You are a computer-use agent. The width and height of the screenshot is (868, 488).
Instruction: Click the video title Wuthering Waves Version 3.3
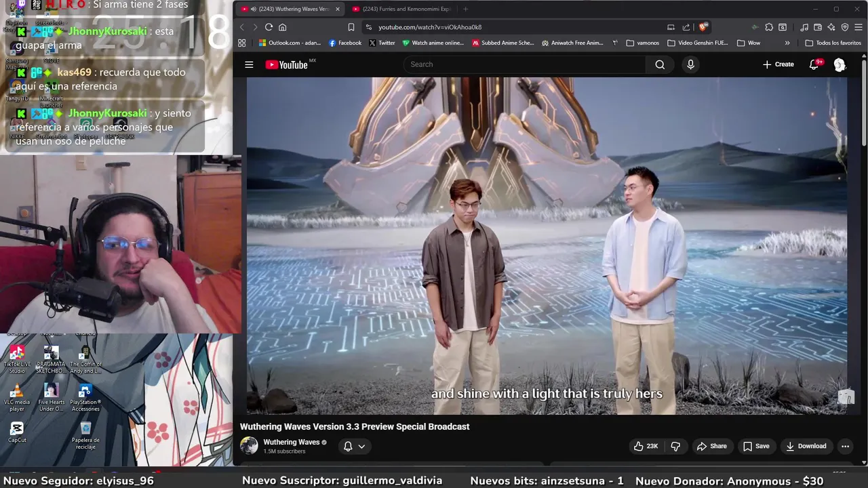pos(355,426)
